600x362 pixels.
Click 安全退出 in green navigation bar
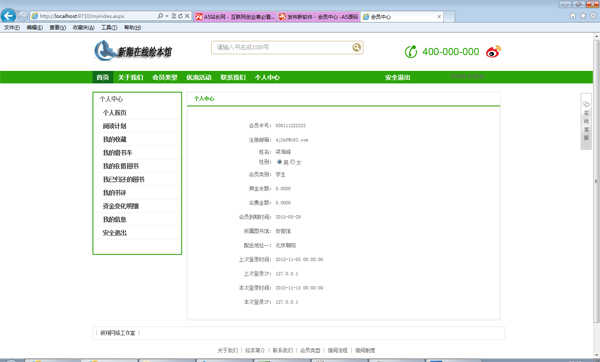pyautogui.click(x=398, y=77)
